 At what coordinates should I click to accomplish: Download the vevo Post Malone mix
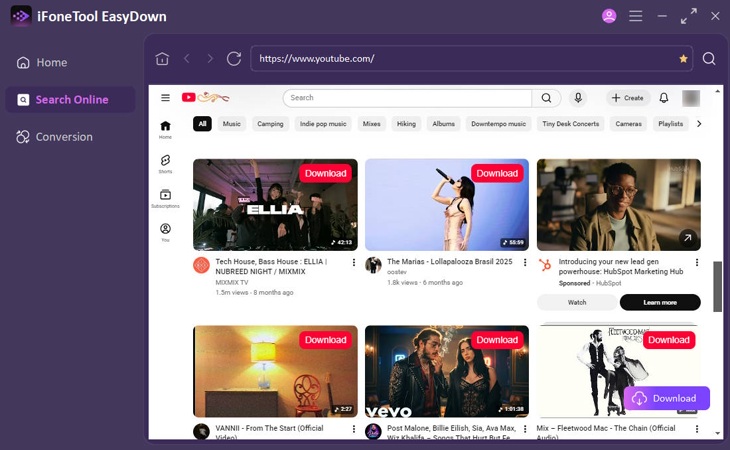[497, 340]
